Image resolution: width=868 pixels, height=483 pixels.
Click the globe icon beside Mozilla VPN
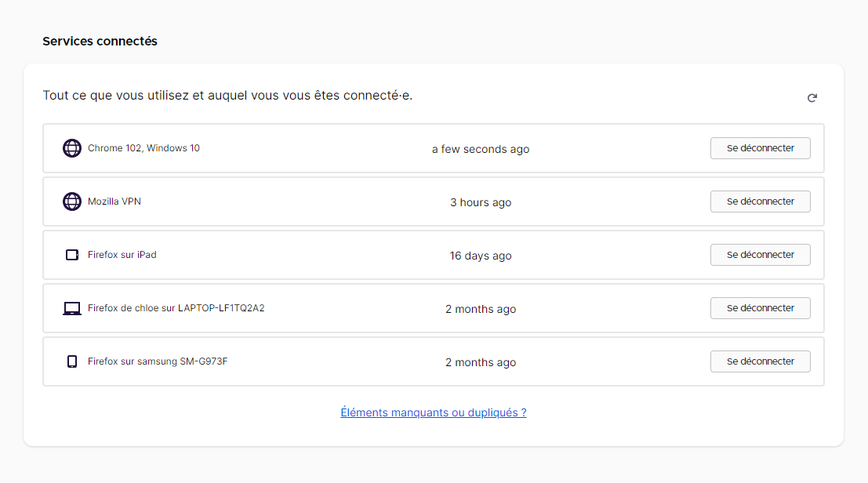(72, 202)
